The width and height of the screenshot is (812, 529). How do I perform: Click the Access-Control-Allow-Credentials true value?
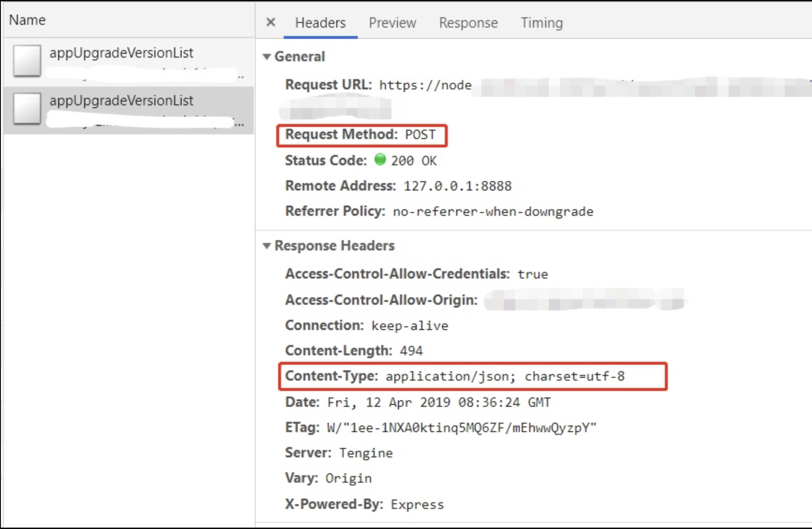pos(532,274)
